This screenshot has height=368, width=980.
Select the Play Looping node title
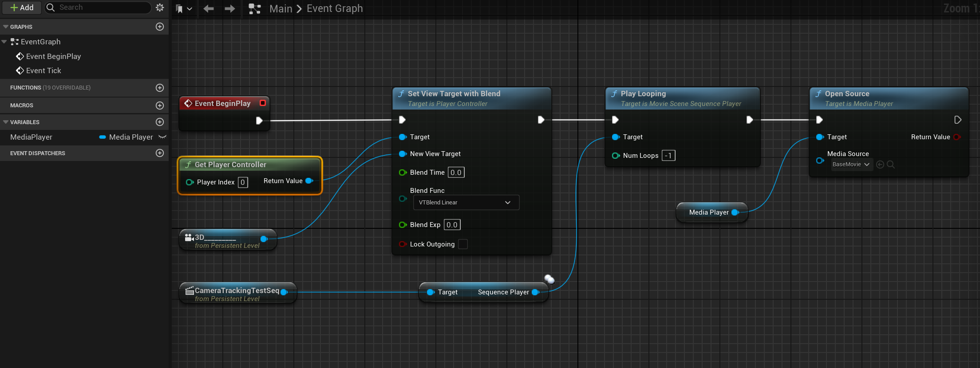click(643, 94)
